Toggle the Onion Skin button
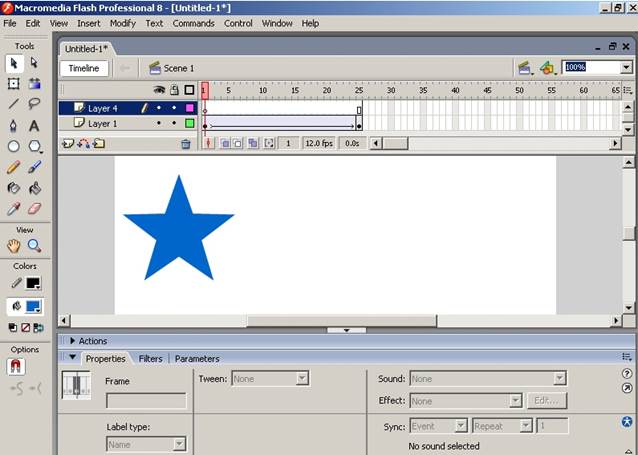 pos(224,143)
